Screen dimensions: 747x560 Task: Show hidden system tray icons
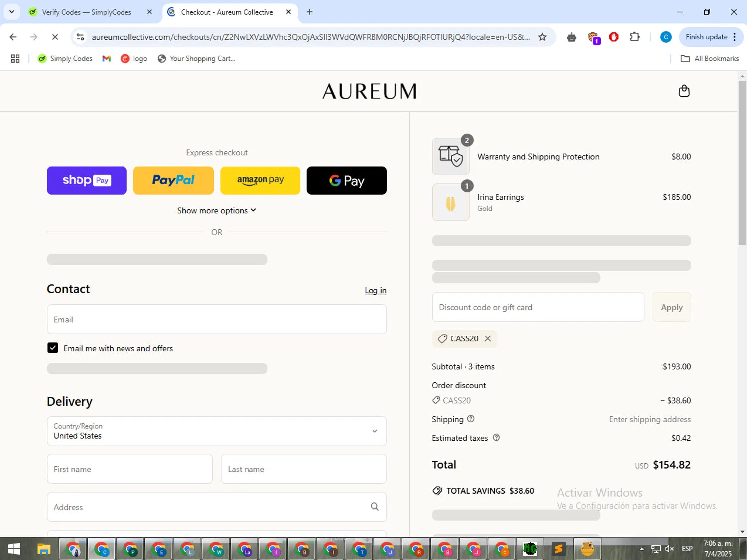click(x=641, y=549)
